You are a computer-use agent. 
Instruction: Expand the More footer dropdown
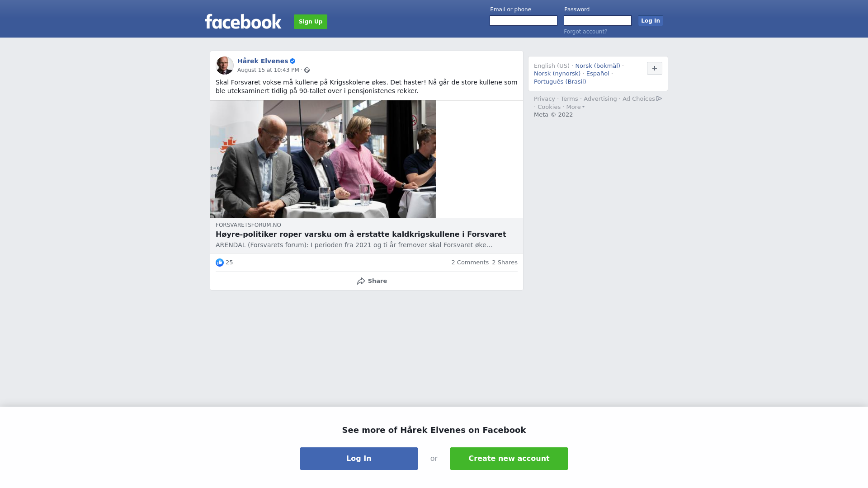[576, 107]
